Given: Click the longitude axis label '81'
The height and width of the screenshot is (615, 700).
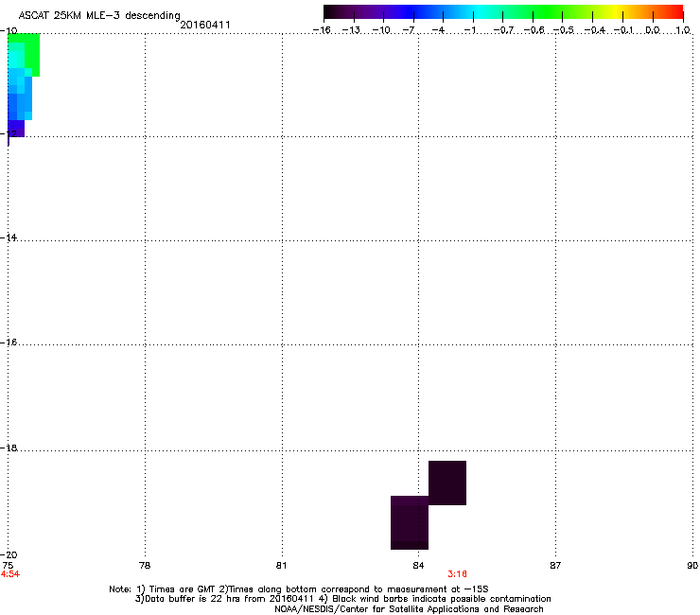Looking at the screenshot, I should (x=281, y=566).
